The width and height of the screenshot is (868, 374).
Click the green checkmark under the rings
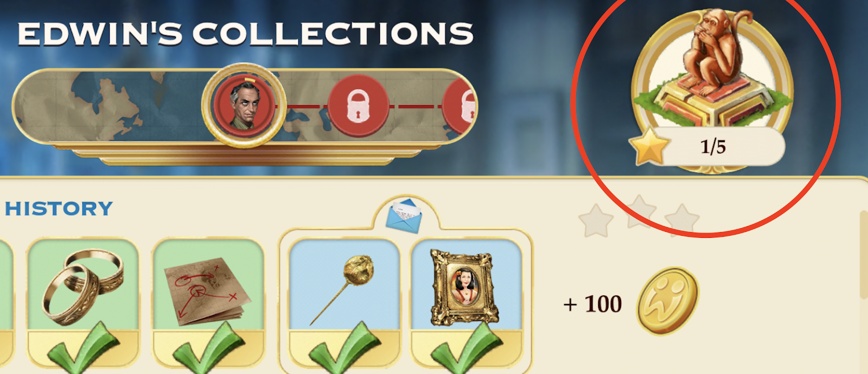(x=82, y=348)
